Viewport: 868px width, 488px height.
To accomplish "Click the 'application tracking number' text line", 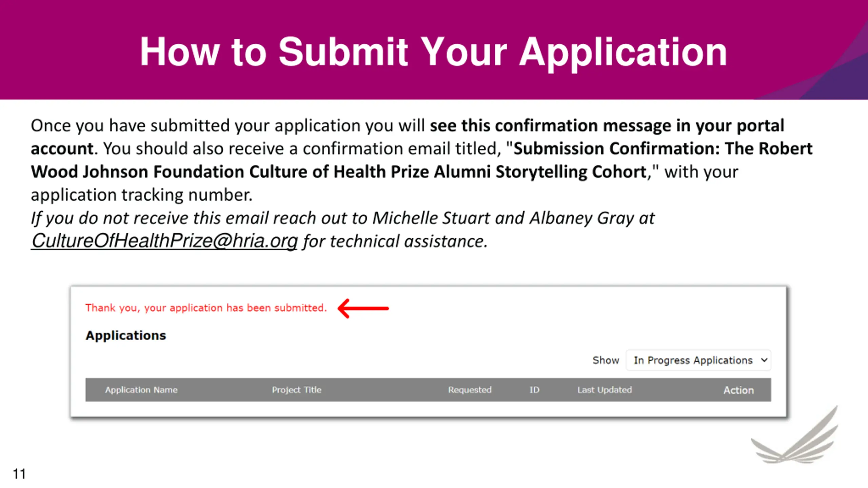I will point(142,195).
